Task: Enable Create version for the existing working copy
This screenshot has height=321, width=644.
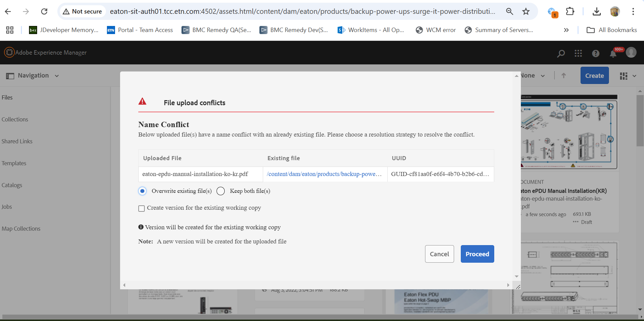Action: (141, 208)
